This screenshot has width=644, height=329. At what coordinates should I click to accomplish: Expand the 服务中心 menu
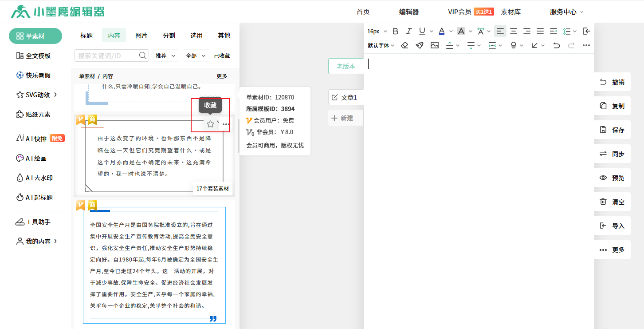pyautogui.click(x=567, y=12)
